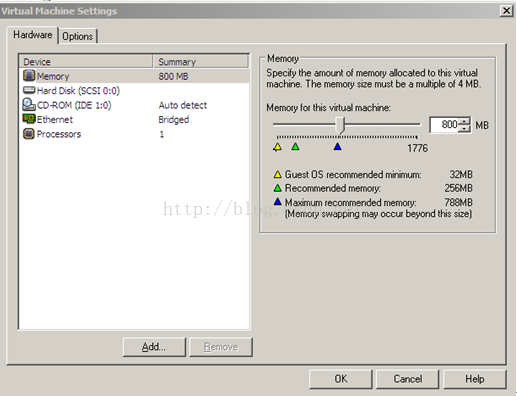Click the green triangle legend icon next to Recommended memory

[278, 188]
